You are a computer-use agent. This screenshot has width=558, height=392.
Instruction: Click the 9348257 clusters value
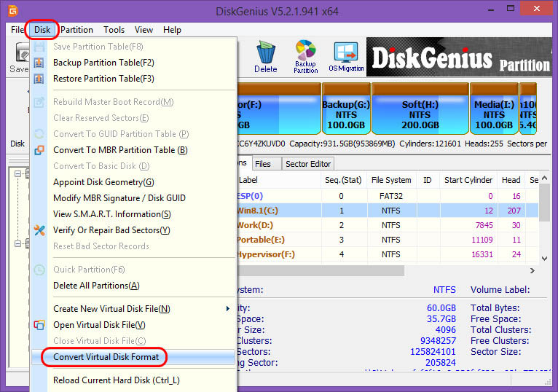pos(438,341)
